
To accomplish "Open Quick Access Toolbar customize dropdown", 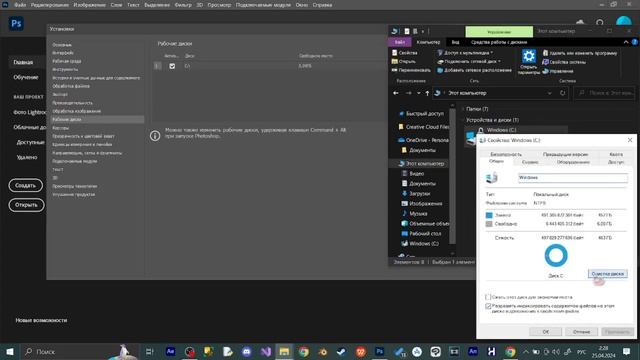I will pyautogui.click(x=423, y=31).
